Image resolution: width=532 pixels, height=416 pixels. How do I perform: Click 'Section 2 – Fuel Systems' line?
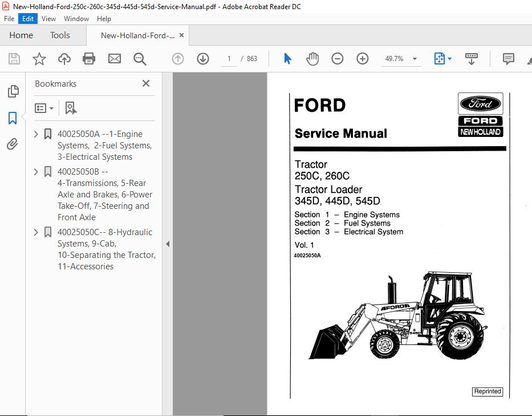pyautogui.click(x=342, y=223)
